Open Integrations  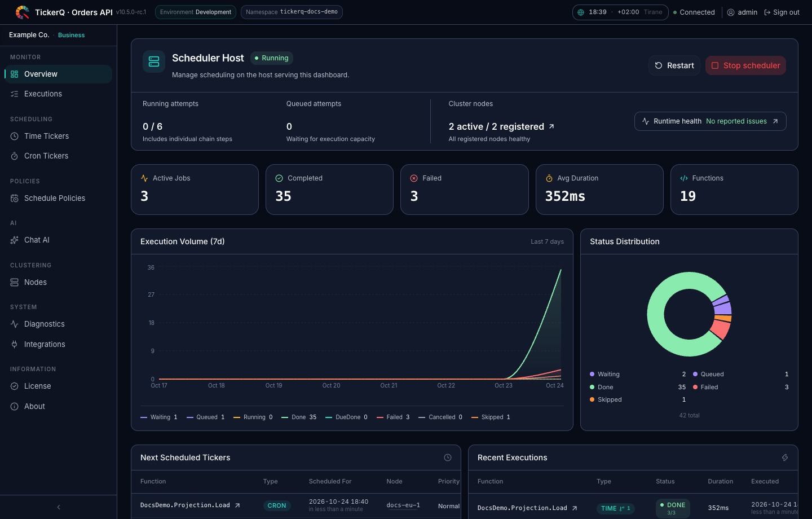pos(58,344)
